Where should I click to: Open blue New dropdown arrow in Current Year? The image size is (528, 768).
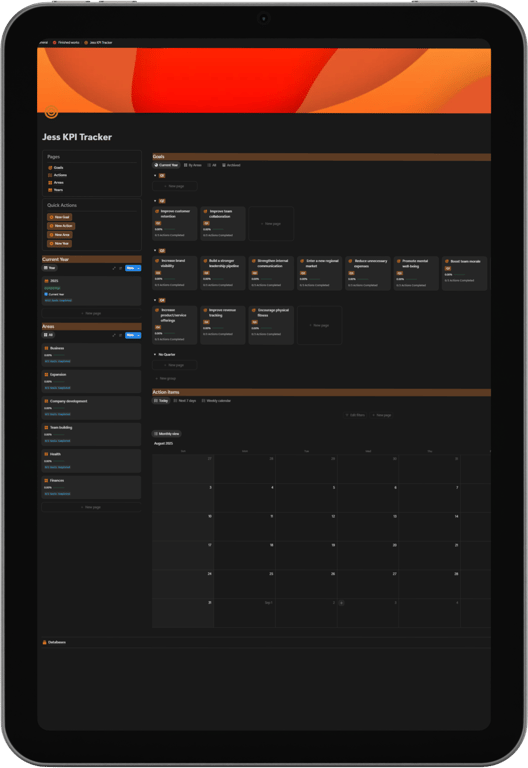pyautogui.click(x=139, y=268)
